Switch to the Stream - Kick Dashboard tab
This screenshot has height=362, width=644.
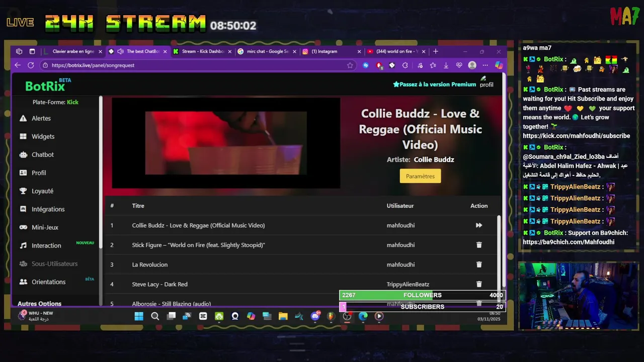(x=202, y=51)
